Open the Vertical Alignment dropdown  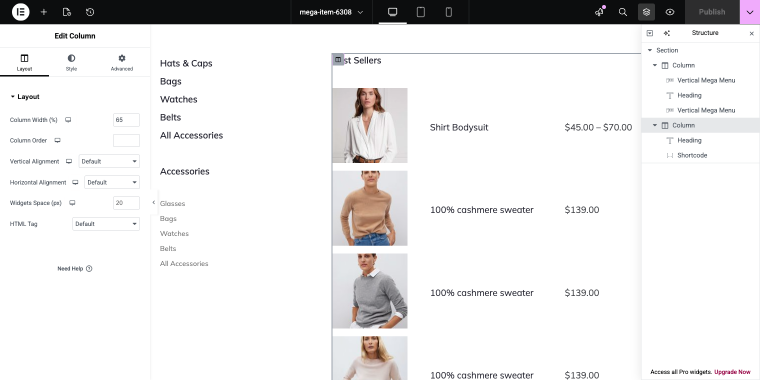(x=109, y=161)
